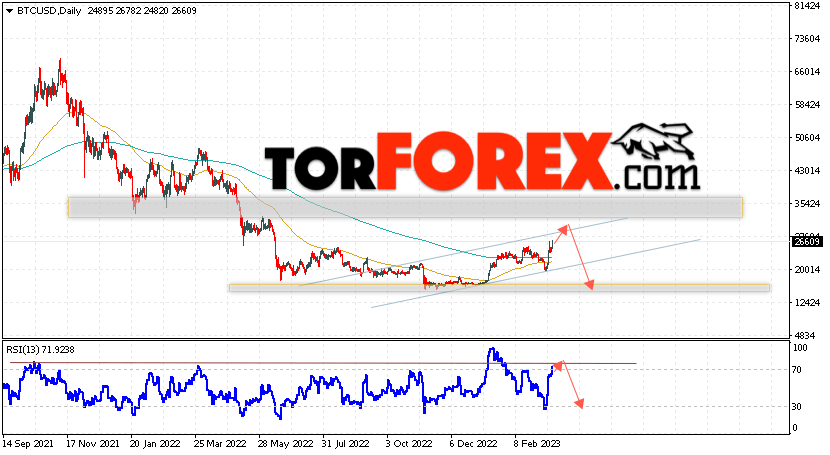The height and width of the screenshot is (455, 830).
Task: Select price level 50604 on the axis
Action: [x=807, y=138]
